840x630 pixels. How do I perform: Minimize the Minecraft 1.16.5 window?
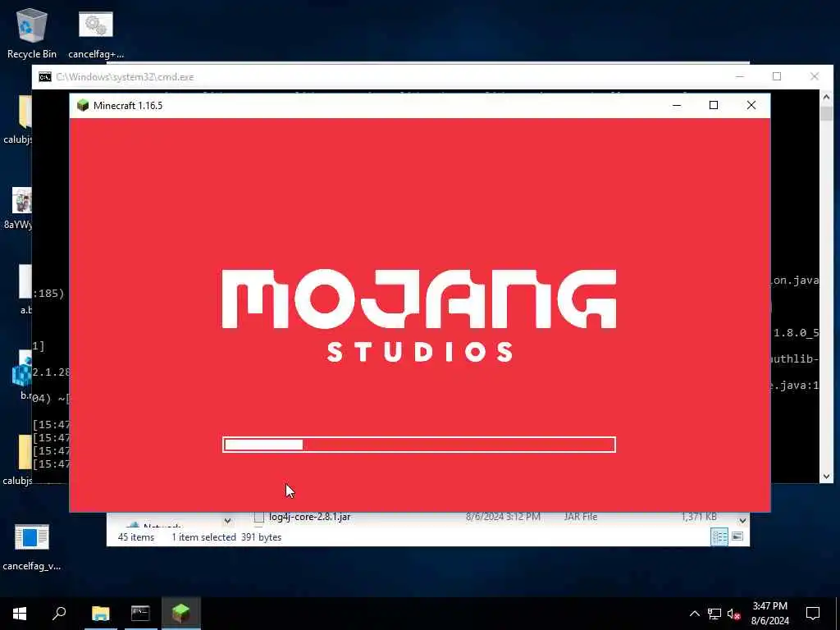(x=677, y=105)
